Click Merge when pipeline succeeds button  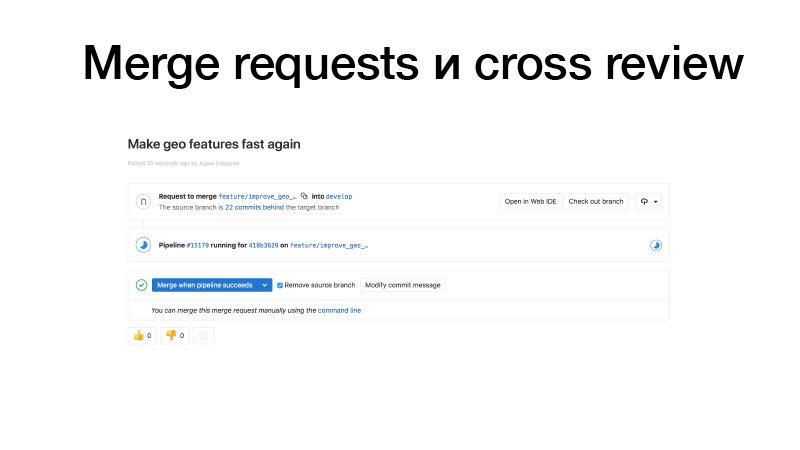205,285
